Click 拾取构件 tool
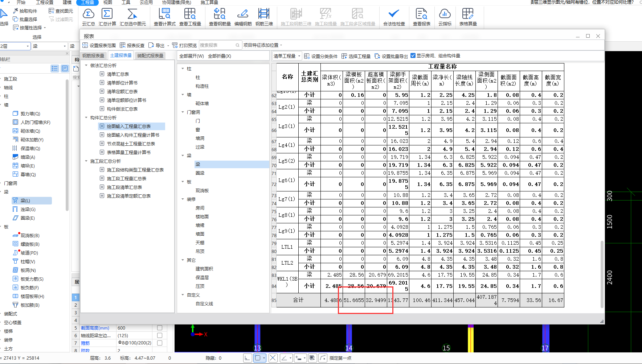 pyautogui.click(x=25, y=11)
